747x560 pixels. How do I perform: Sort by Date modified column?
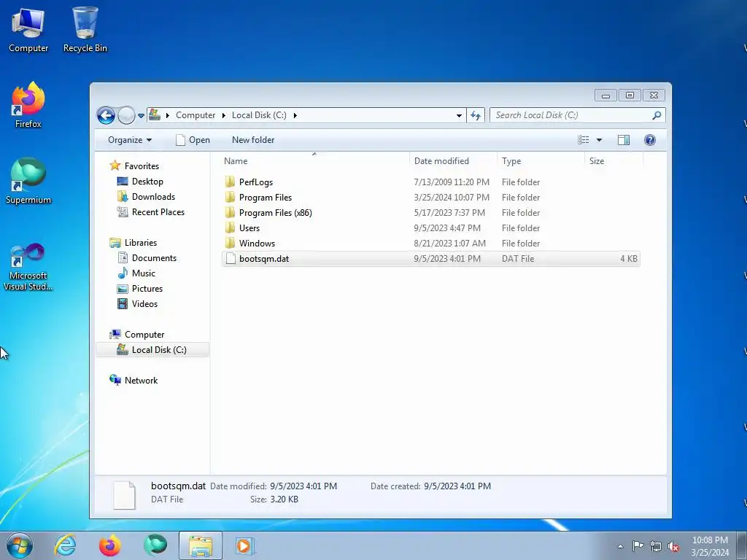tap(452, 161)
